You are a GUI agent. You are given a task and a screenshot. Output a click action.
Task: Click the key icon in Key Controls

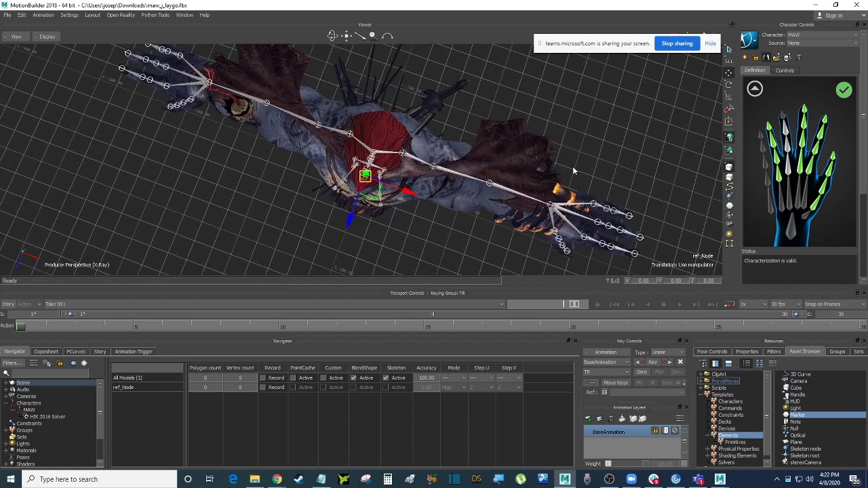591,382
